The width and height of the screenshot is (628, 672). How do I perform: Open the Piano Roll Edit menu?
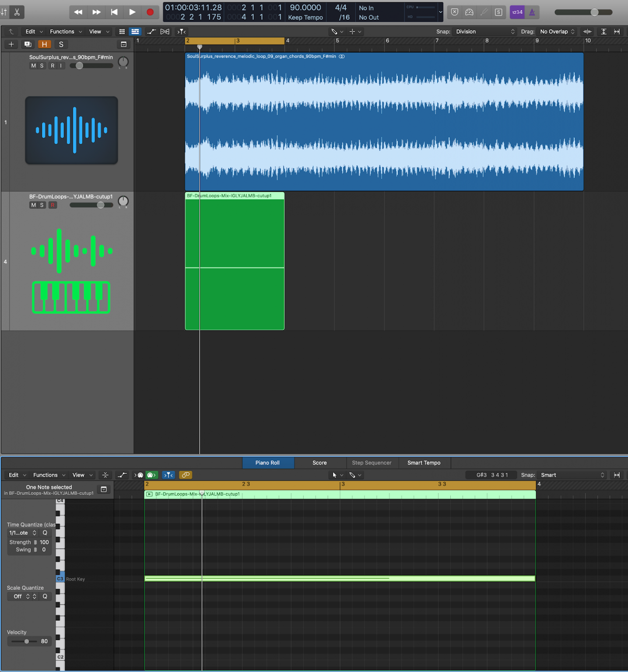pyautogui.click(x=18, y=475)
